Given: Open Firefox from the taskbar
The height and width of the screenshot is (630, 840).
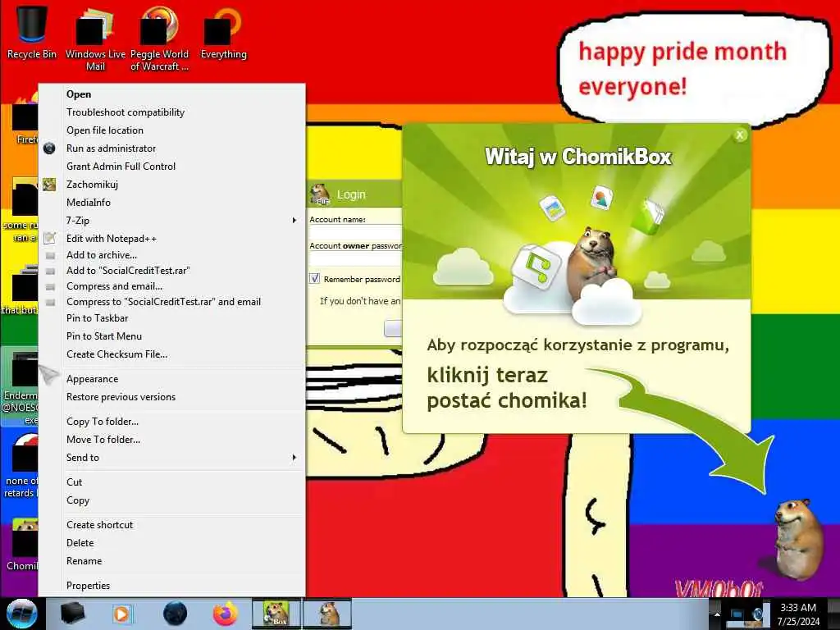Looking at the screenshot, I should [x=226, y=614].
